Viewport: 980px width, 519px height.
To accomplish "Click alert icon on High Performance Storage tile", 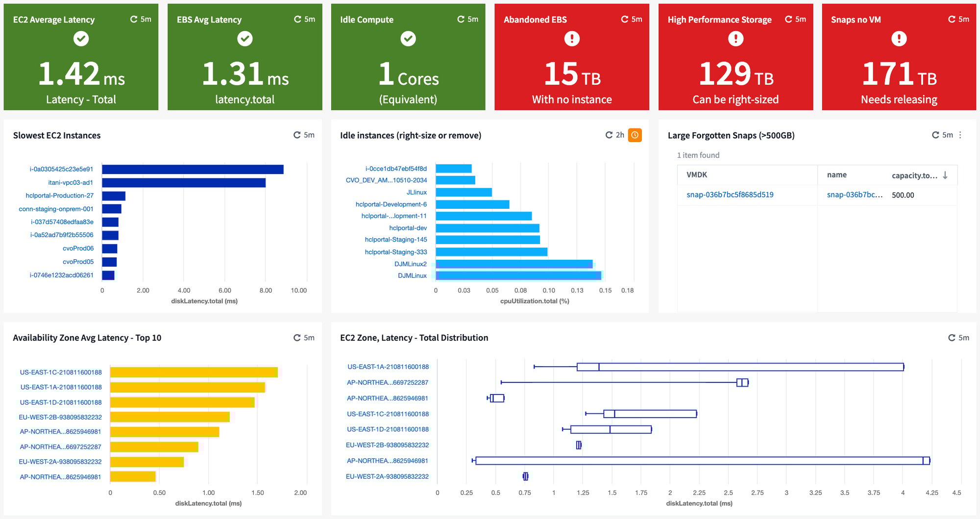I will [x=735, y=39].
